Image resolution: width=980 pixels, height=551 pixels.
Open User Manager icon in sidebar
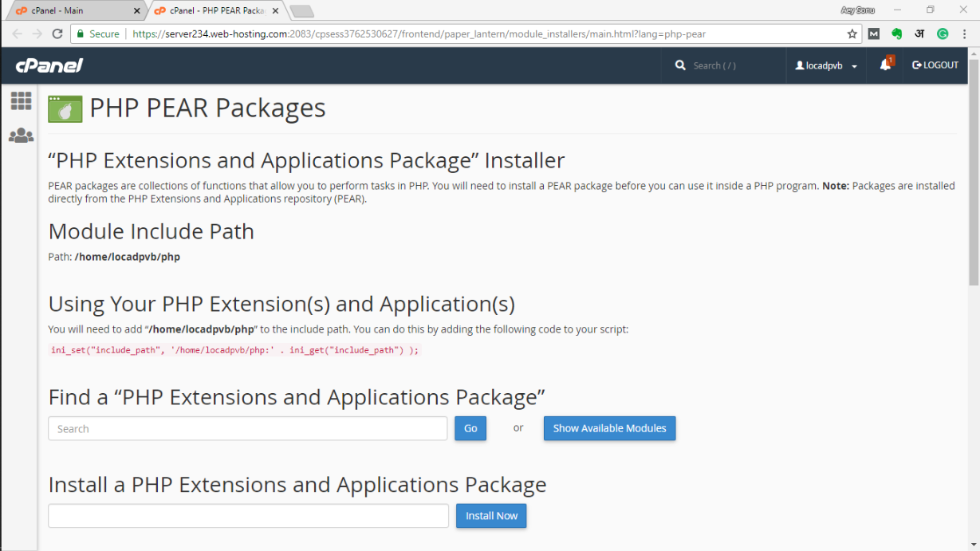[21, 136]
